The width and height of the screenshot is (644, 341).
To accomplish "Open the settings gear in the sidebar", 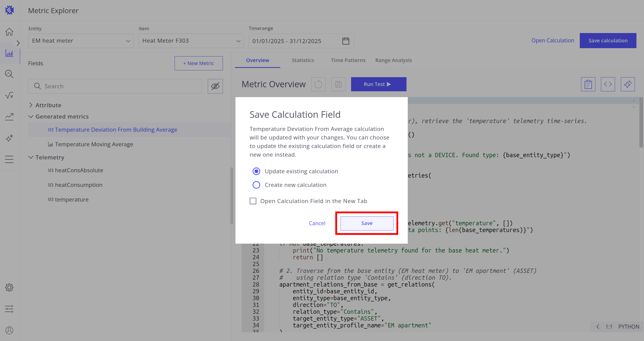I will 9,287.
